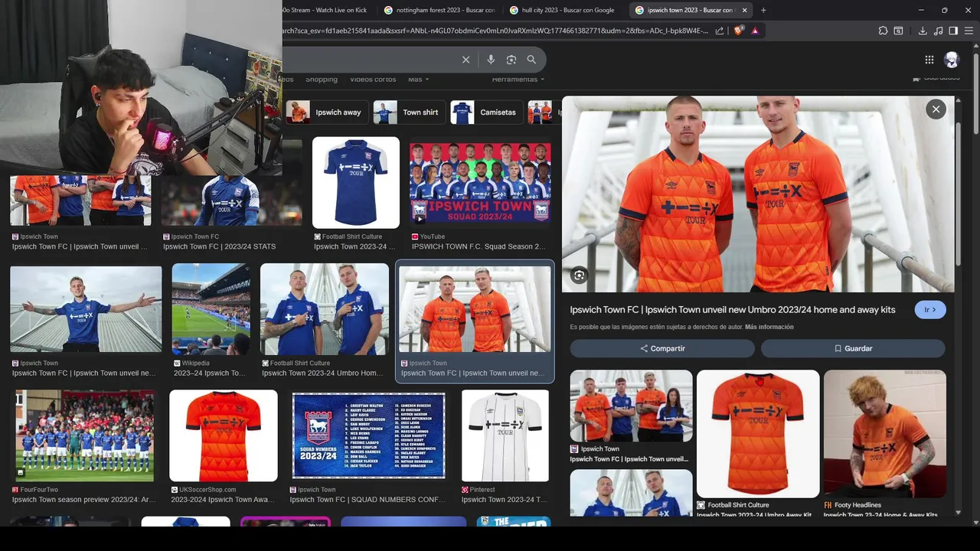Open the blue Football Shirt Culture shirt thumbnail
The width and height of the screenshot is (980, 551).
tap(356, 183)
